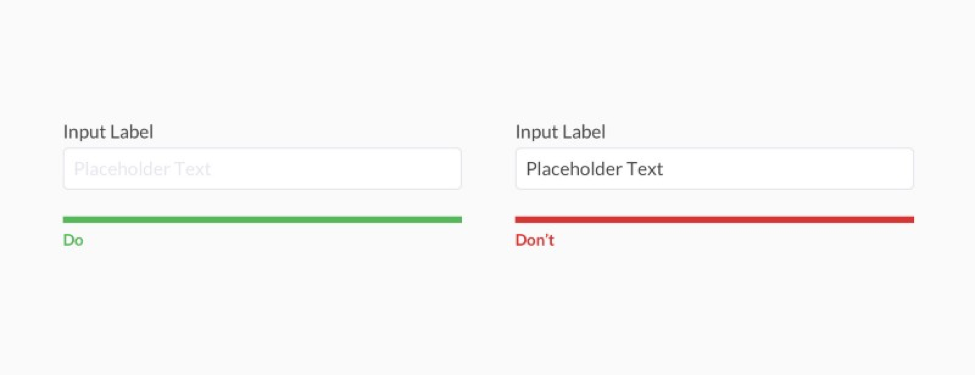Focus the text box above the red bar

click(714, 169)
